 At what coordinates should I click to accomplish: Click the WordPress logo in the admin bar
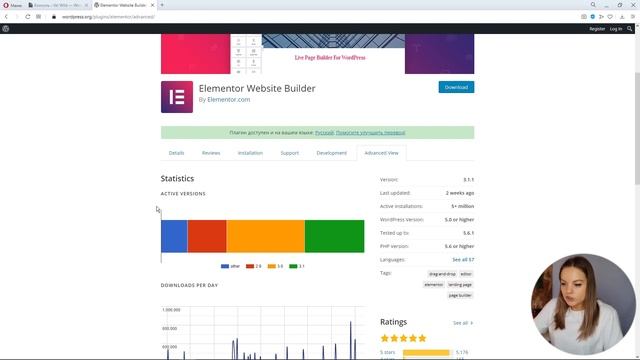tap(6, 29)
